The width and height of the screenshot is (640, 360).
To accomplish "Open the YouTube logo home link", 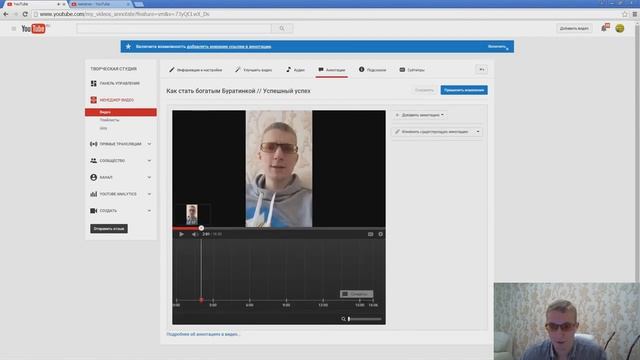I will pyautogui.click(x=34, y=29).
